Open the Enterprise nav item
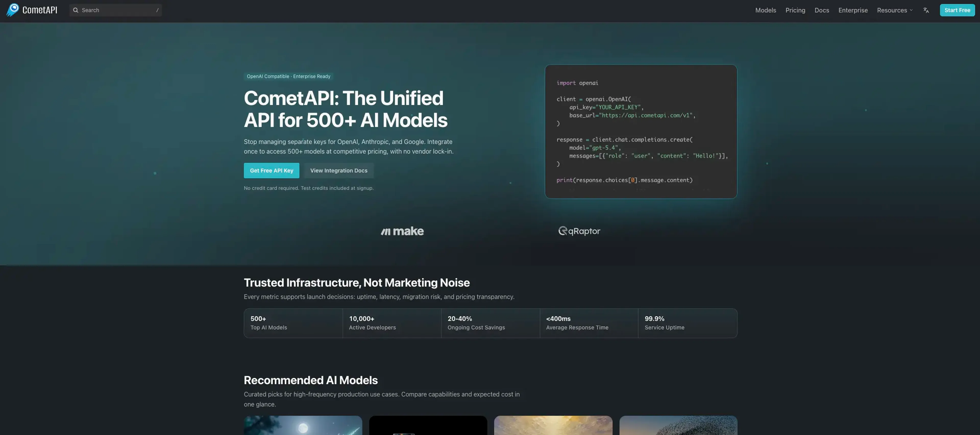 pos(853,10)
